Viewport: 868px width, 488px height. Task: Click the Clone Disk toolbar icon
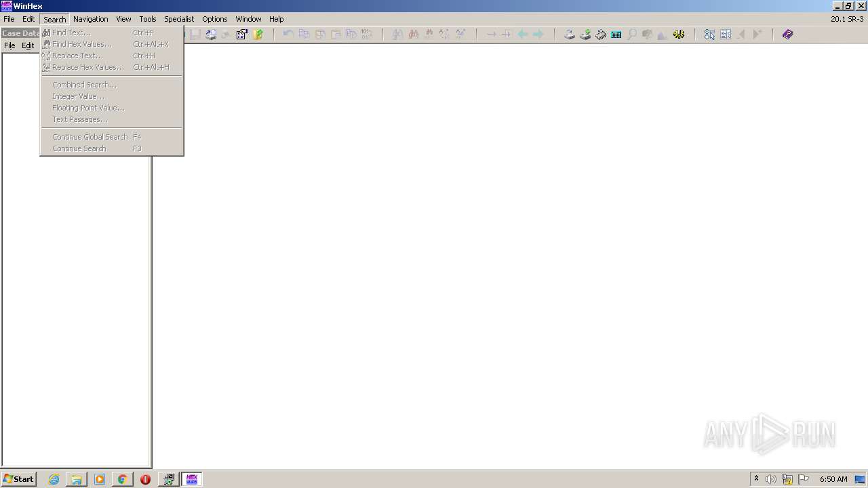pos(585,34)
